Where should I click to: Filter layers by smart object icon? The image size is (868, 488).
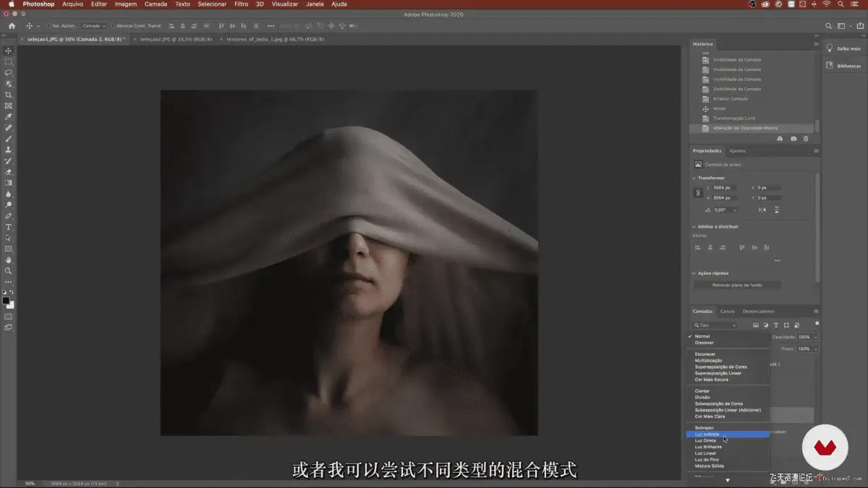[x=796, y=325]
